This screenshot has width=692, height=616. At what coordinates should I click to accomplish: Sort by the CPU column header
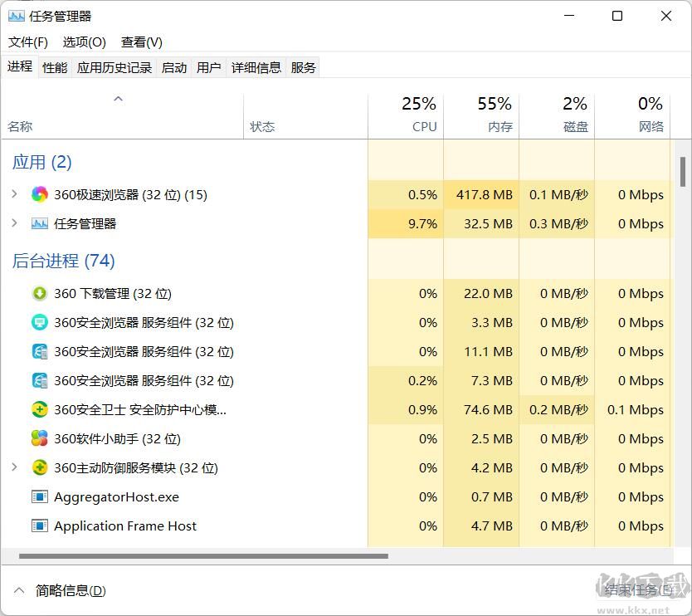(406, 115)
